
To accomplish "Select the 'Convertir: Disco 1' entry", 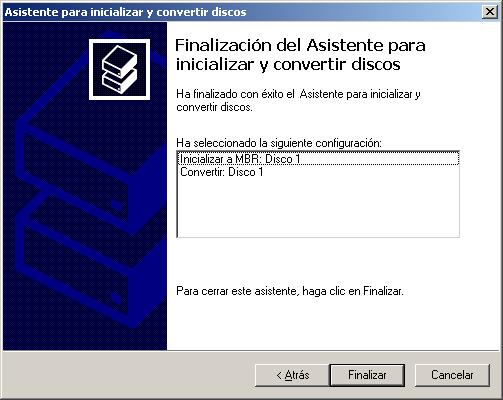I will pyautogui.click(x=222, y=172).
